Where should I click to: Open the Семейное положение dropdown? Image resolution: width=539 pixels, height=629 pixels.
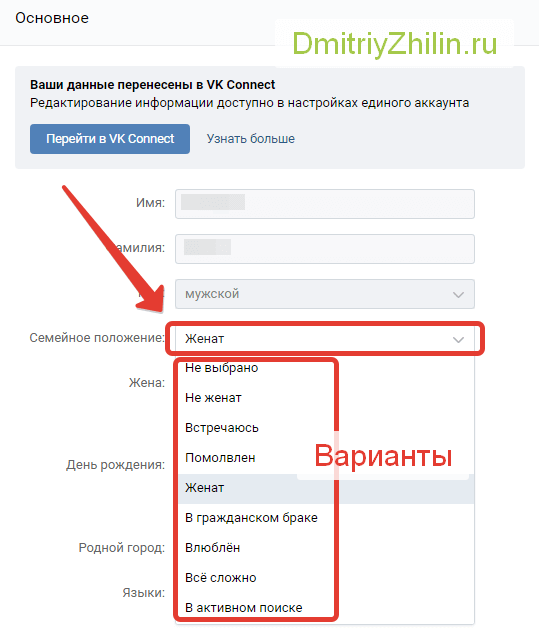(x=325, y=339)
